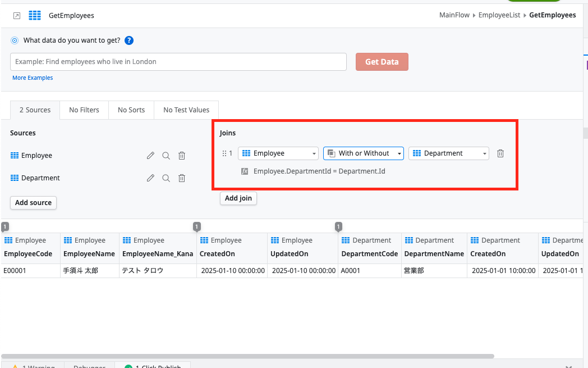Open the Employee join source dropdown

(x=278, y=153)
